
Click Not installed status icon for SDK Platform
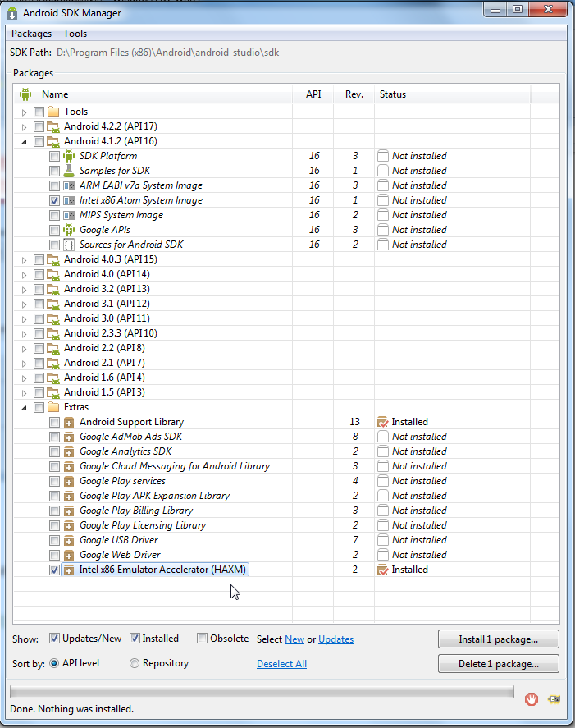coord(383,156)
